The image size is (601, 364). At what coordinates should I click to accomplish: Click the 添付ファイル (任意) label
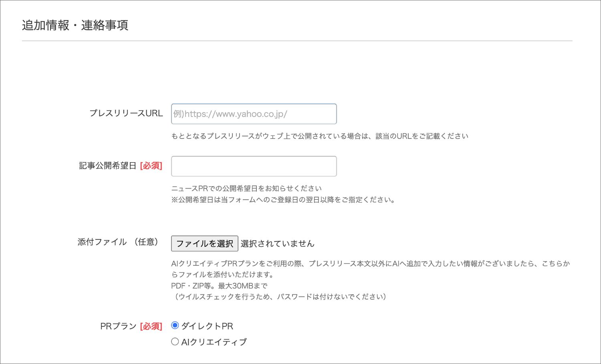[x=118, y=242]
